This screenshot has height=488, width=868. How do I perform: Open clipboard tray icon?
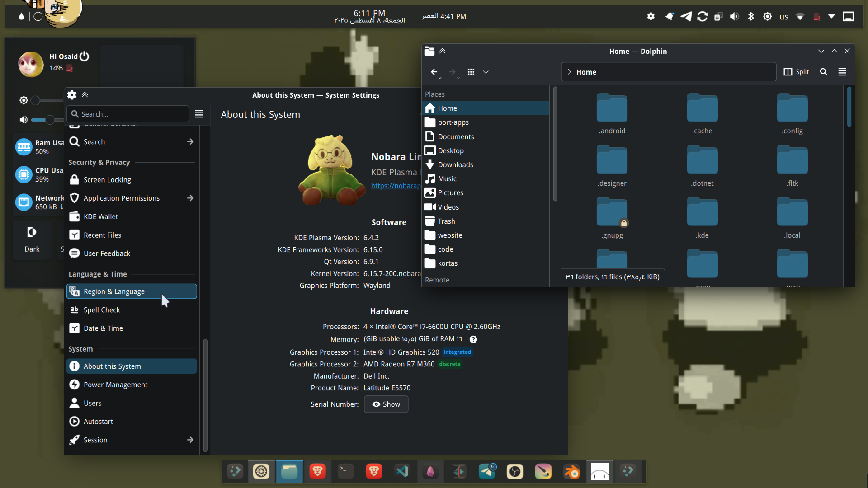point(718,17)
